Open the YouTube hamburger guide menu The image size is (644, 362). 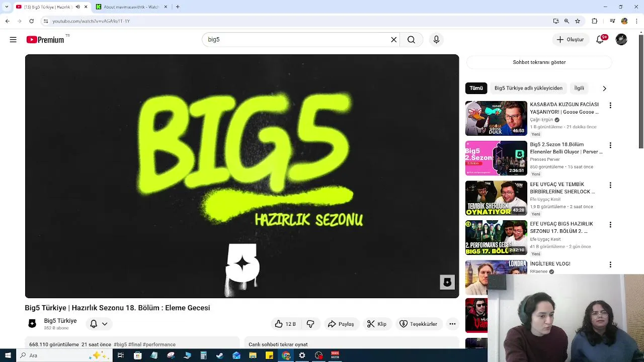coord(13,40)
